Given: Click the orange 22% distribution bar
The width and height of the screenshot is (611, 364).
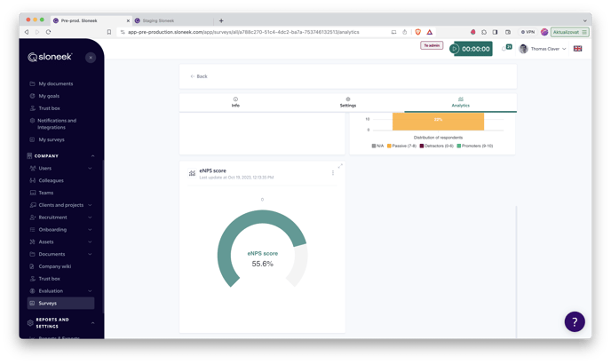Looking at the screenshot, I should 438,122.
